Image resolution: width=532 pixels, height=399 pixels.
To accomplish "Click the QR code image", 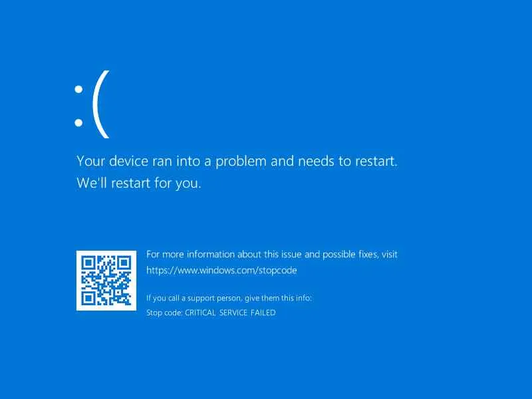I will click(x=106, y=280).
